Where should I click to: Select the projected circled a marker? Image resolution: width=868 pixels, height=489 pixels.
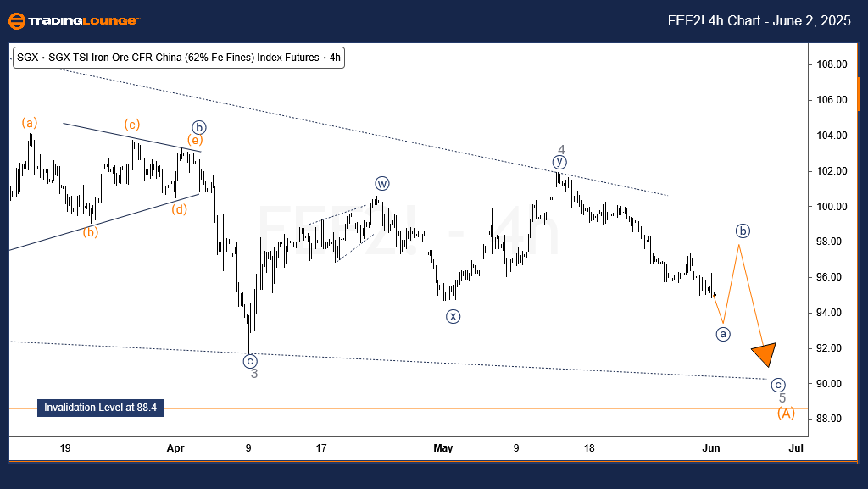click(x=722, y=334)
